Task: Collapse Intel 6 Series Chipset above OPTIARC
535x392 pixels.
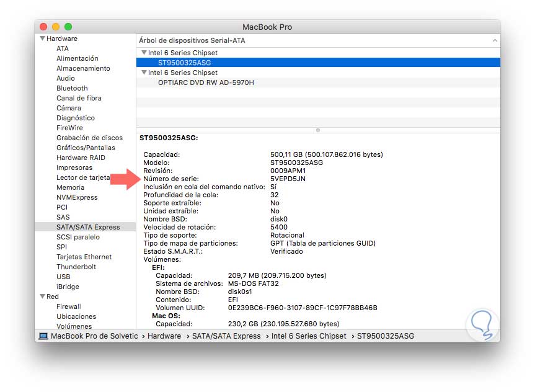Action: coord(144,73)
